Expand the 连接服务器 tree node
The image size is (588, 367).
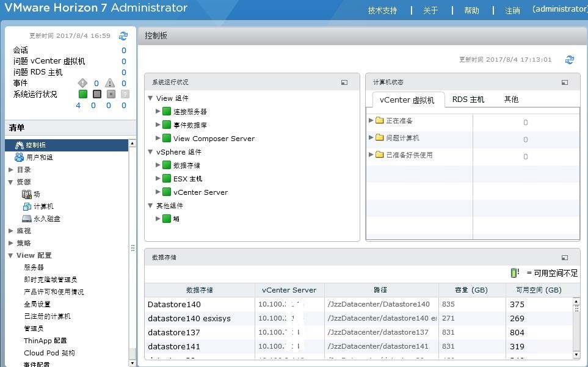click(158, 111)
